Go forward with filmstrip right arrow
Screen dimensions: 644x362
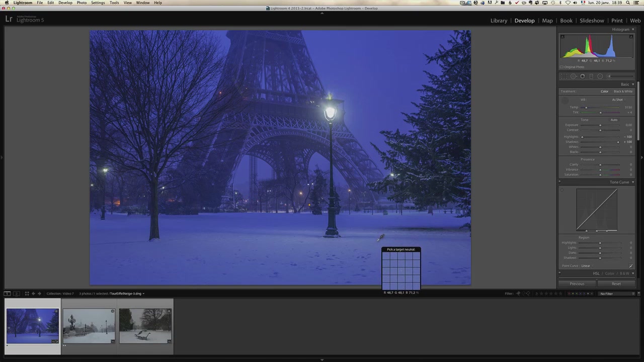click(39, 294)
